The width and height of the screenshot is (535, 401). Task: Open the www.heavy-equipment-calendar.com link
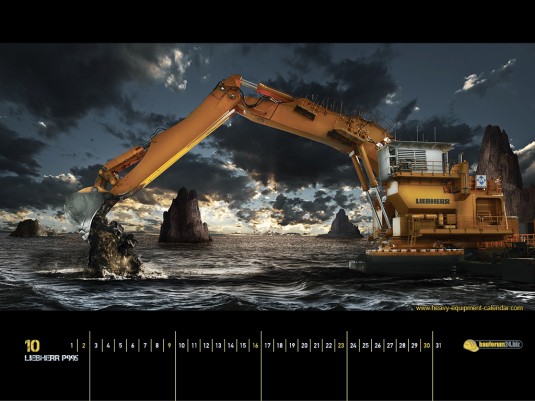tap(469, 308)
